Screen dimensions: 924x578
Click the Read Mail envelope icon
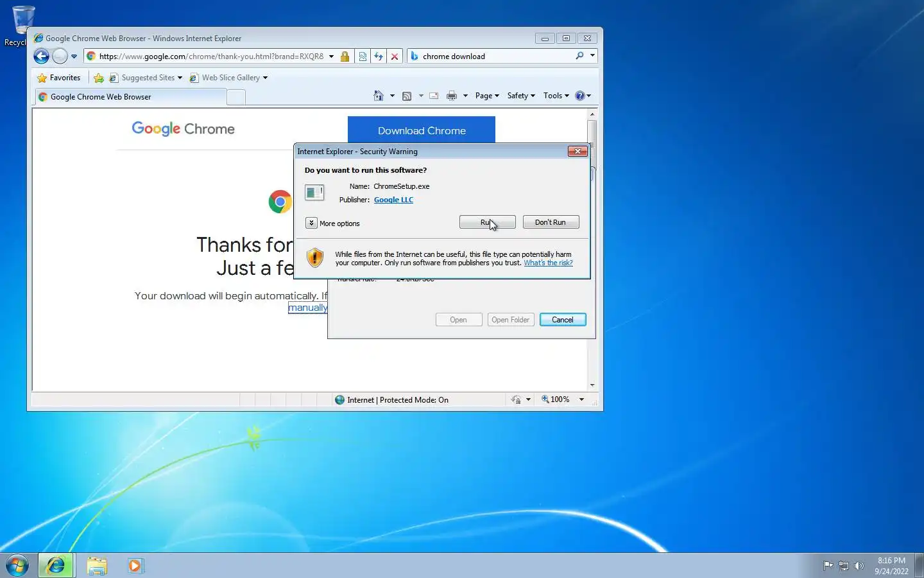[x=434, y=96]
